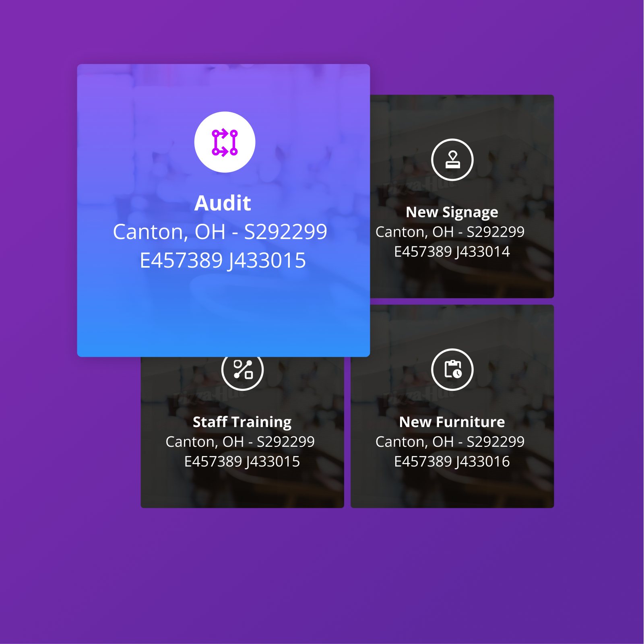Select E457389 J433016 code text
Viewport: 644px width, 644px height.
click(452, 461)
